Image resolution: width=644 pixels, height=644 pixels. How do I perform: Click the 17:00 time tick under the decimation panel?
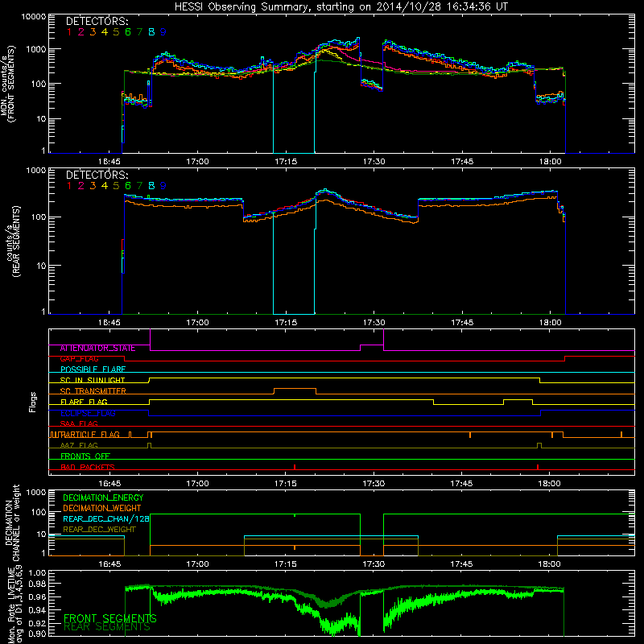coord(197,564)
